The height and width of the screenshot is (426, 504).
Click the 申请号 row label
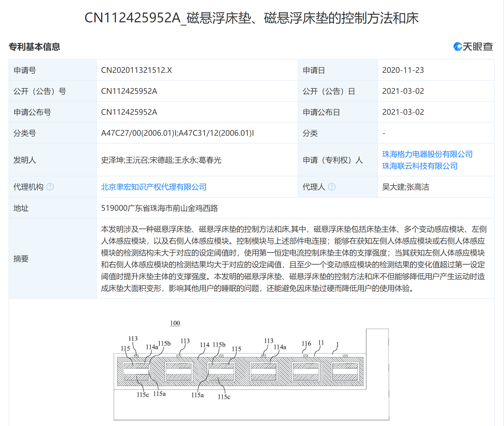point(25,70)
